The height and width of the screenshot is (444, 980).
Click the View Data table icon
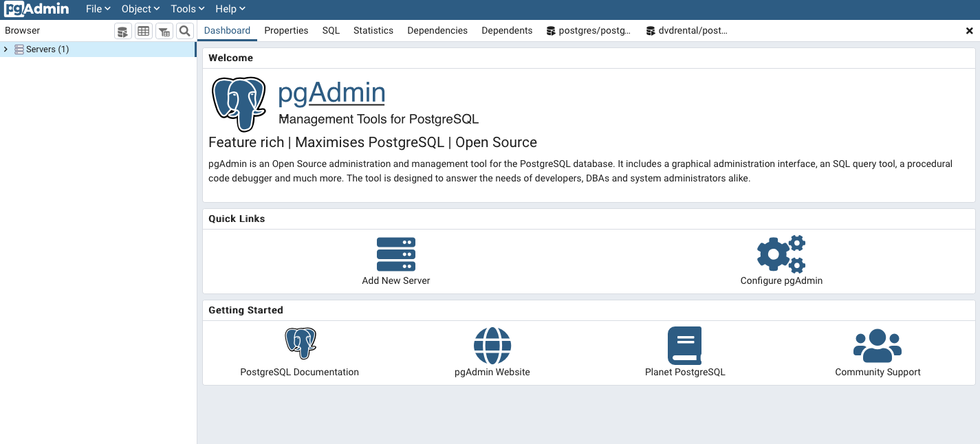[x=143, y=31]
